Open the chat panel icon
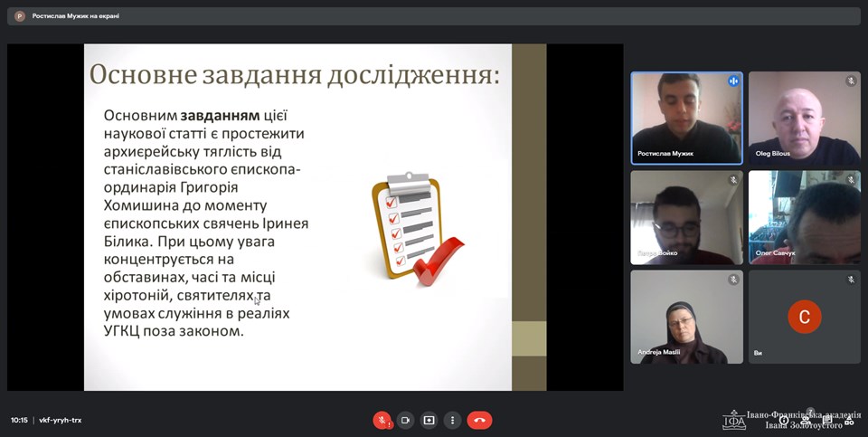 click(x=826, y=420)
